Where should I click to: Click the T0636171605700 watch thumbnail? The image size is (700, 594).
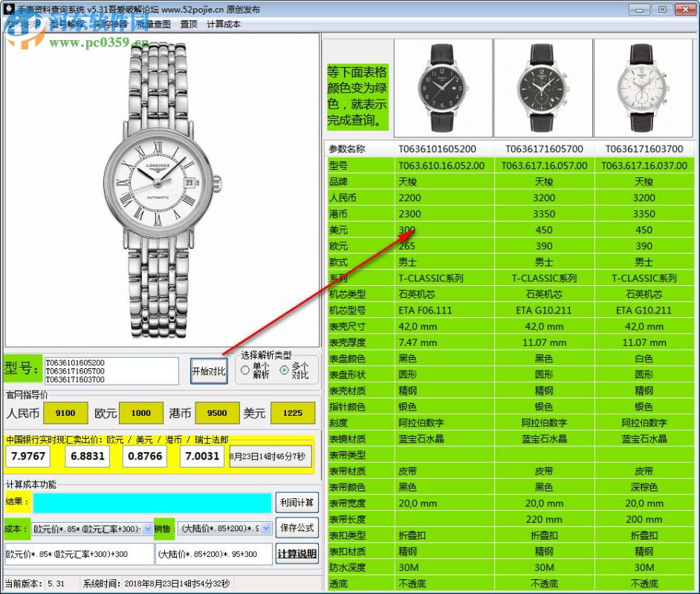543,88
